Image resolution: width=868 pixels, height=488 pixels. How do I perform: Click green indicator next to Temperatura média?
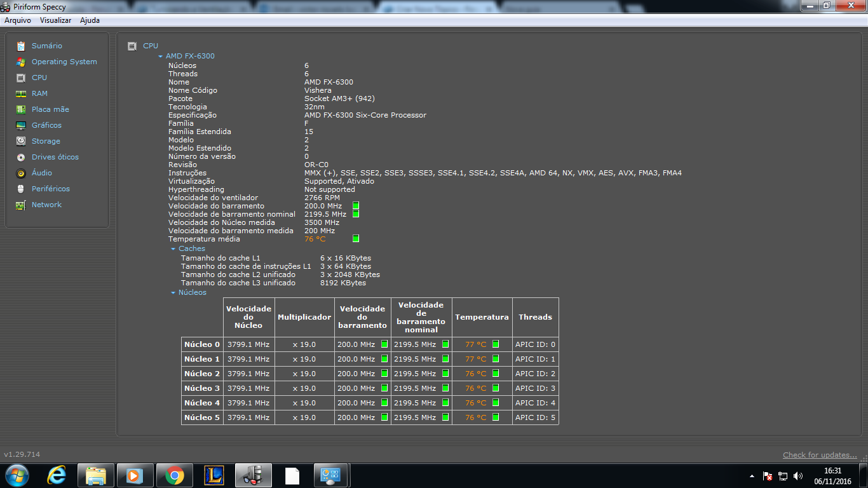tap(356, 238)
